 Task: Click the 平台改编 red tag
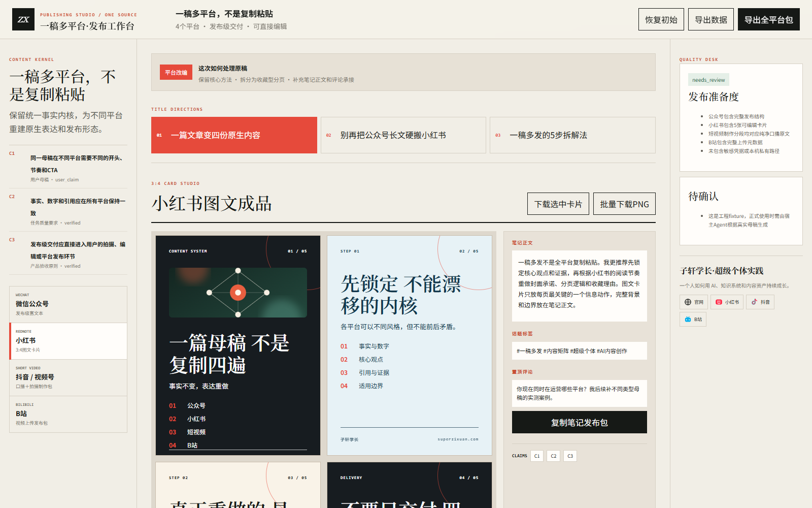tap(176, 72)
